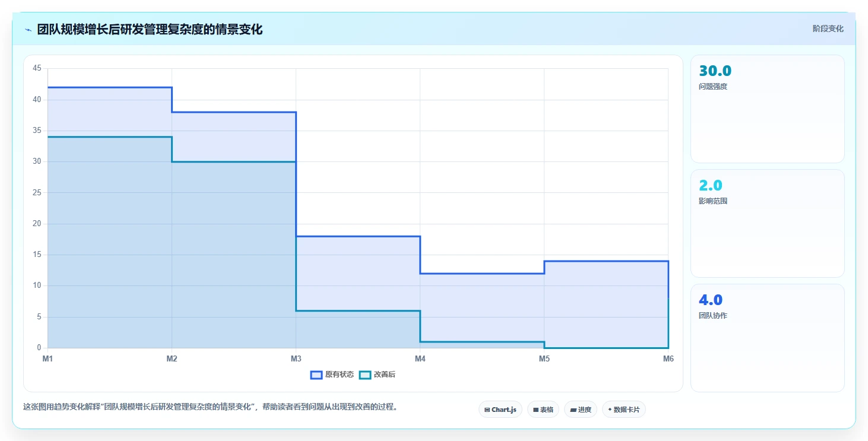Image resolution: width=868 pixels, height=441 pixels.
Task: Click the 团队规模增长后研发管理复杂度的情景变化 title
Action: (150, 29)
